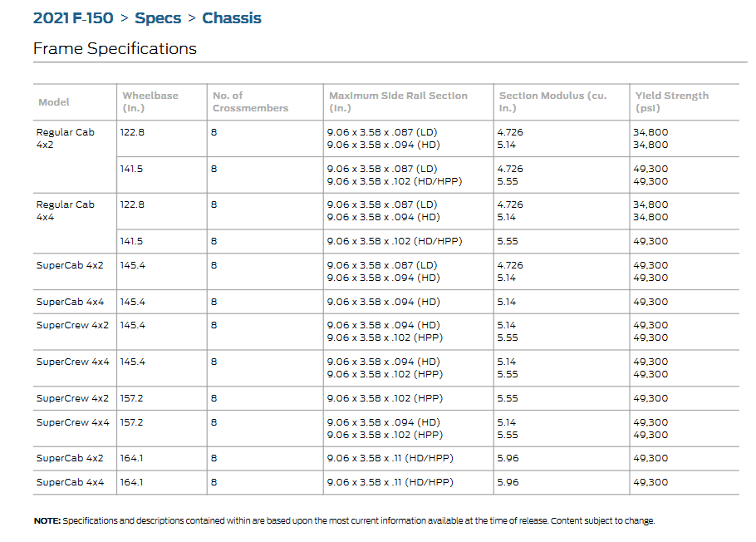Select the 5.96 section modulus in last row

(x=507, y=482)
